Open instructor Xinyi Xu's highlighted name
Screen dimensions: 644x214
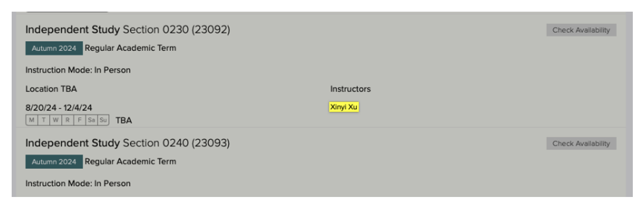[344, 107]
